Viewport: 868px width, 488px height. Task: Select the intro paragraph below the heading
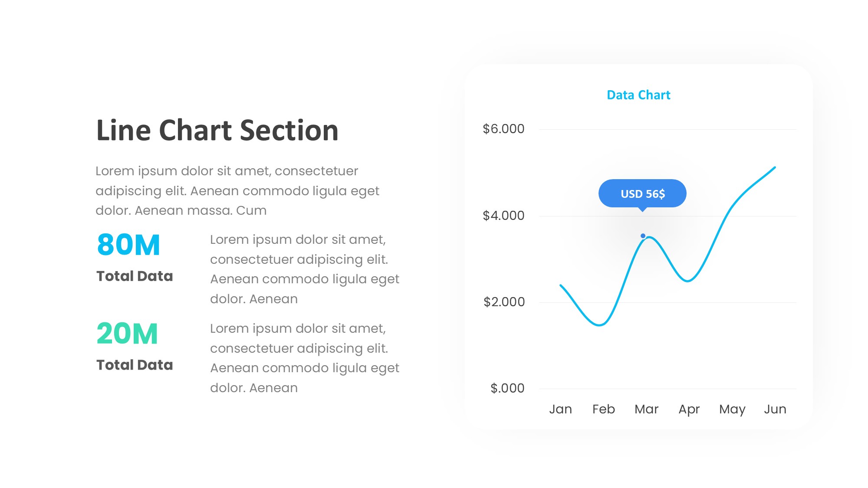coord(237,191)
